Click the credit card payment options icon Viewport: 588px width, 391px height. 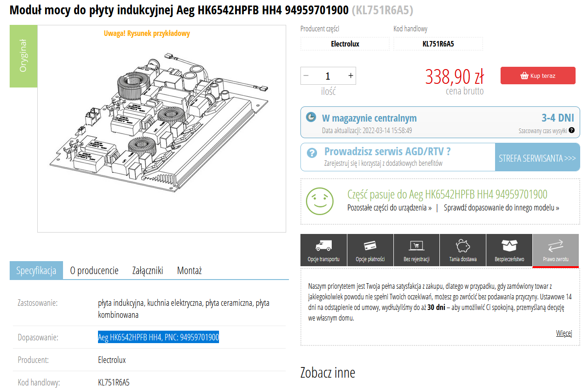click(x=370, y=246)
